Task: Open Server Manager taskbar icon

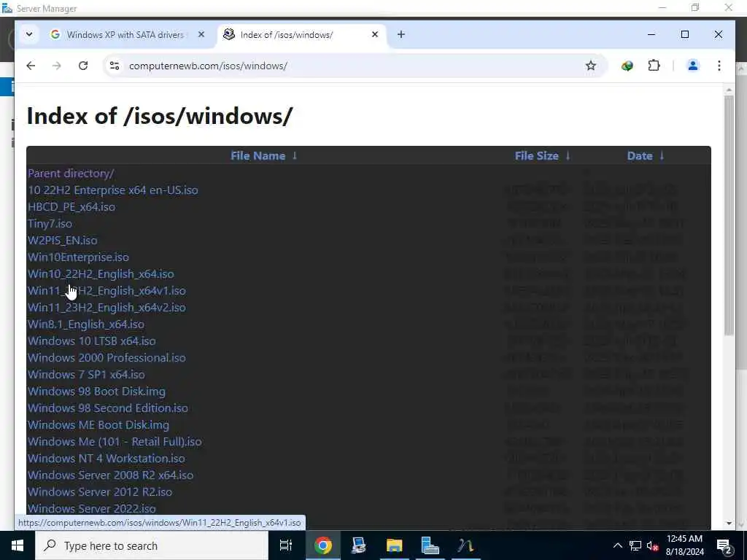Action: tap(430, 545)
